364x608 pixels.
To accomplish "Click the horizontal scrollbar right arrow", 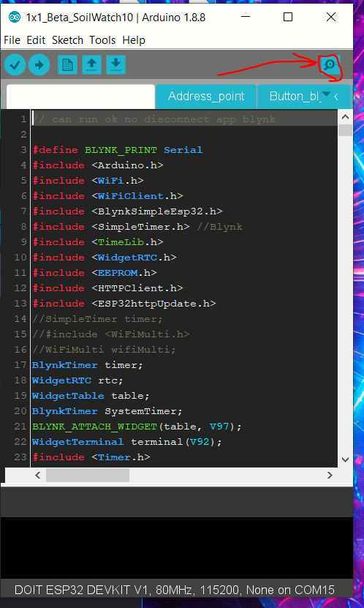I will coord(330,475).
